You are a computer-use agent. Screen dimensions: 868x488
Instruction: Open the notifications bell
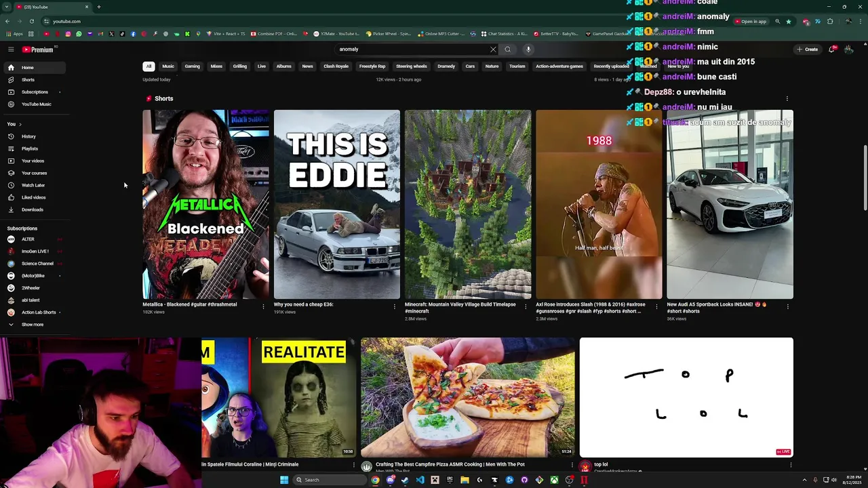tap(832, 49)
